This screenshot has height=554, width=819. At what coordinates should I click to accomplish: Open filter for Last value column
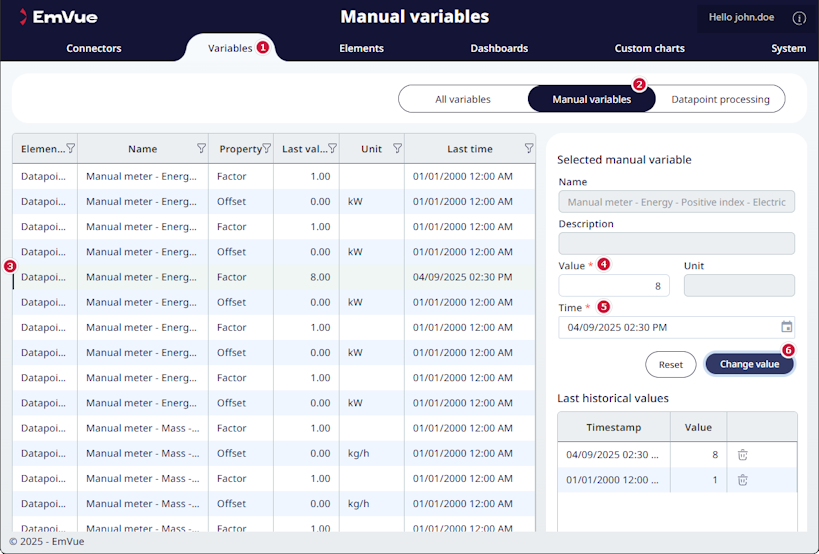point(332,149)
